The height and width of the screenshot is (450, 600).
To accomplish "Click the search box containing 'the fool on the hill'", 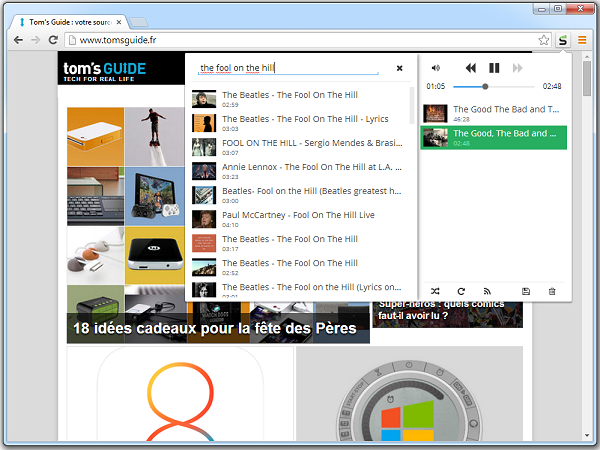I will click(288, 68).
